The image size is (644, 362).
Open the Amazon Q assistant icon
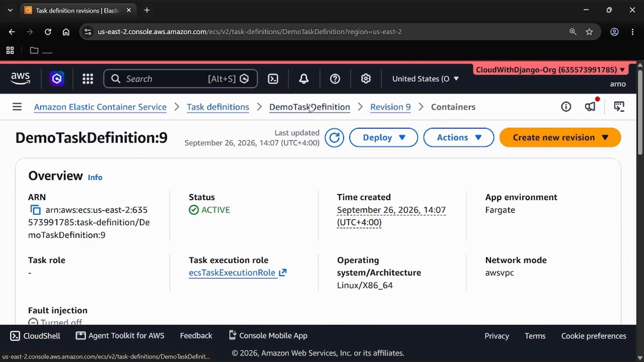coord(57,79)
